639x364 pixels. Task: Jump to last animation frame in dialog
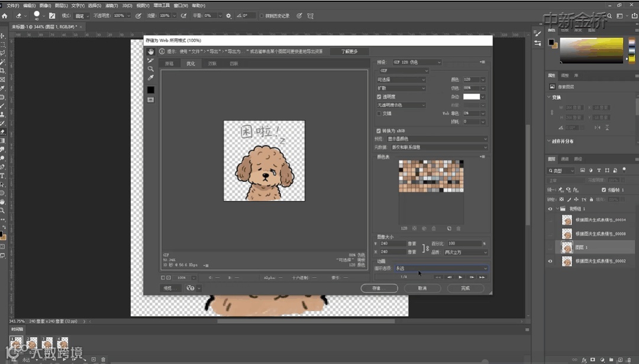tap(482, 277)
